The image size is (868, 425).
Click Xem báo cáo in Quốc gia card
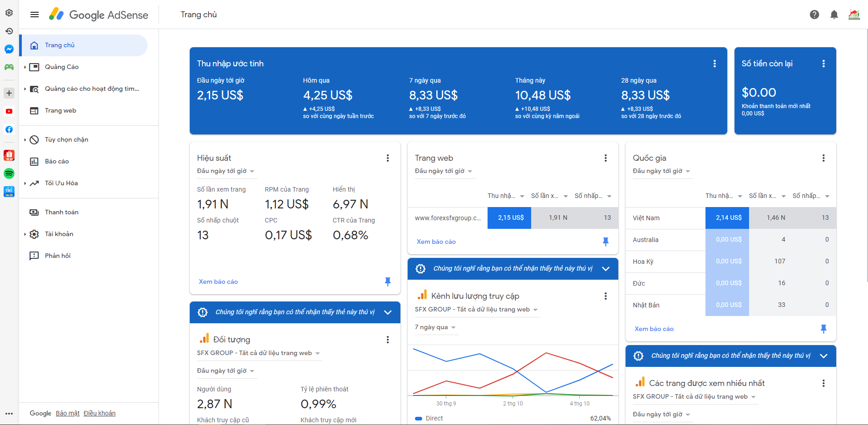point(654,329)
